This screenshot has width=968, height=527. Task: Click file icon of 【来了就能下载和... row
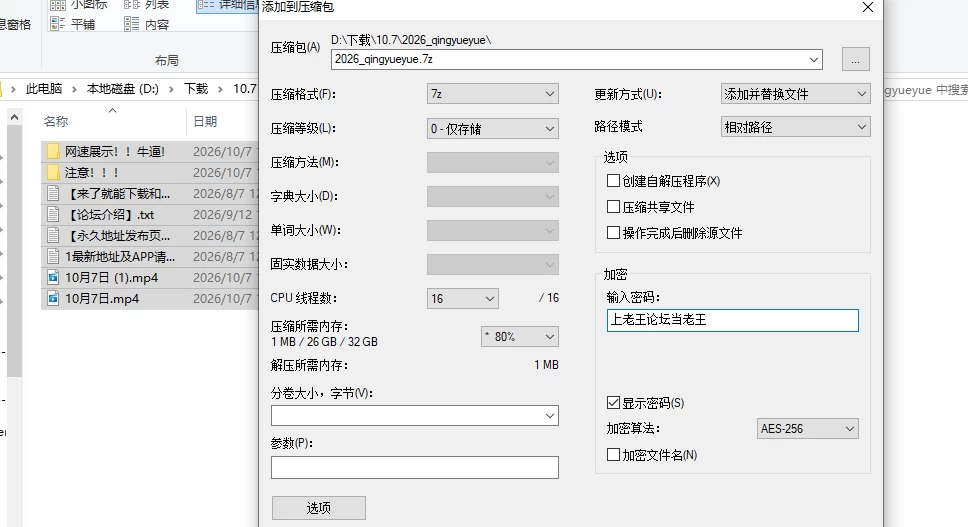coord(54,193)
